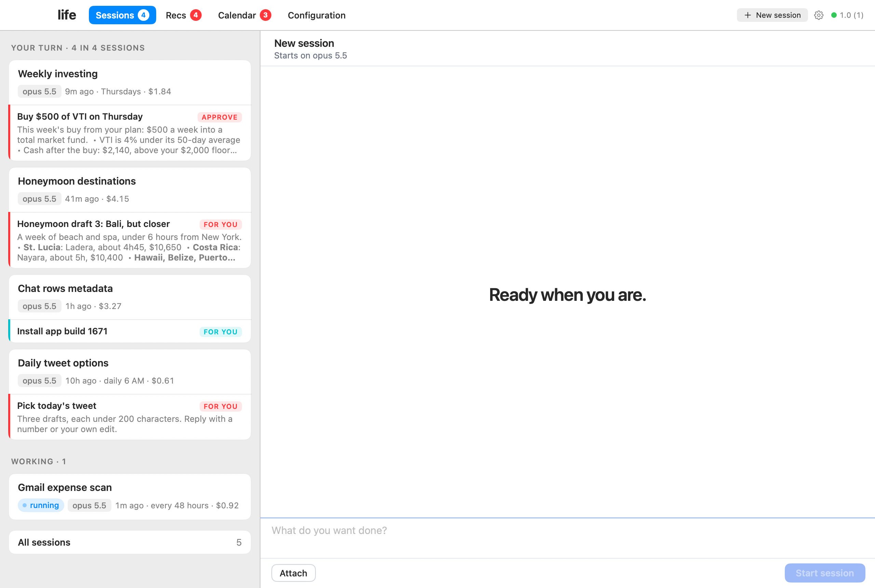
Task: Open the Weekly investing session
Action: (x=130, y=82)
